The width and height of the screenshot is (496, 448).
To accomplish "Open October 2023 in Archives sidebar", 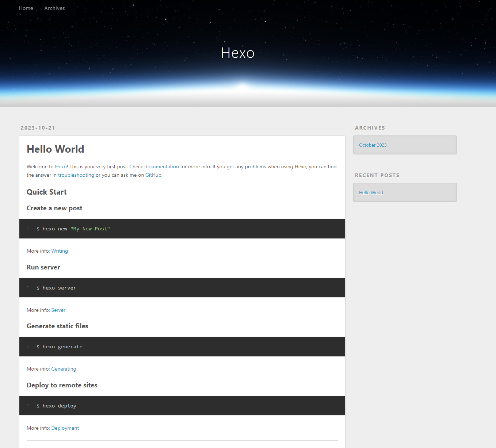I will 373,145.
